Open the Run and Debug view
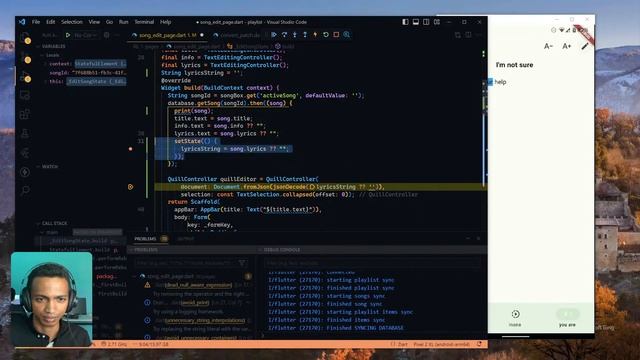Viewport: 640px width, 360px height. tap(25, 76)
